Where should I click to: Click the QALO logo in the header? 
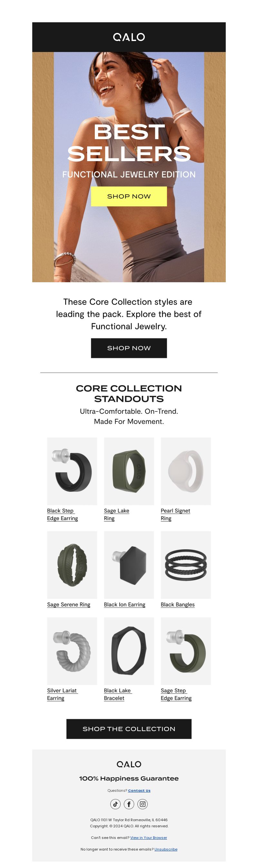(129, 37)
